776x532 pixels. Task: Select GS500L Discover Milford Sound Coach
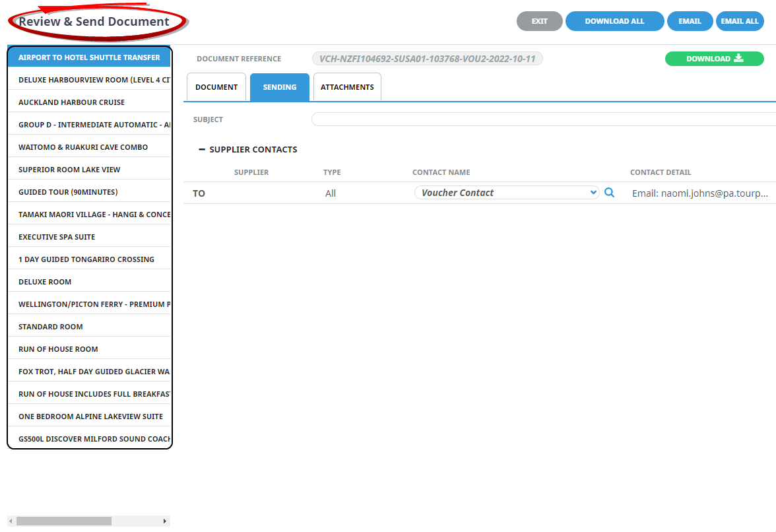pos(89,439)
